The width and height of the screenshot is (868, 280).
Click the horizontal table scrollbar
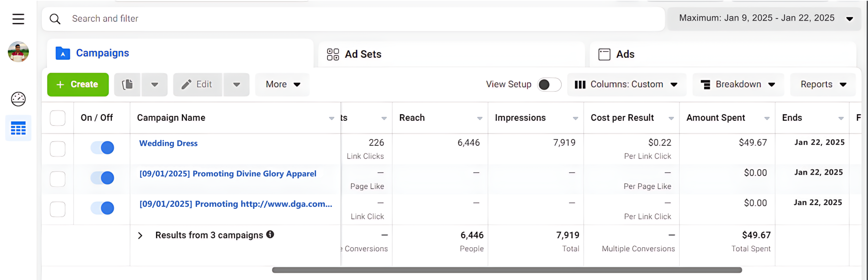(507, 270)
